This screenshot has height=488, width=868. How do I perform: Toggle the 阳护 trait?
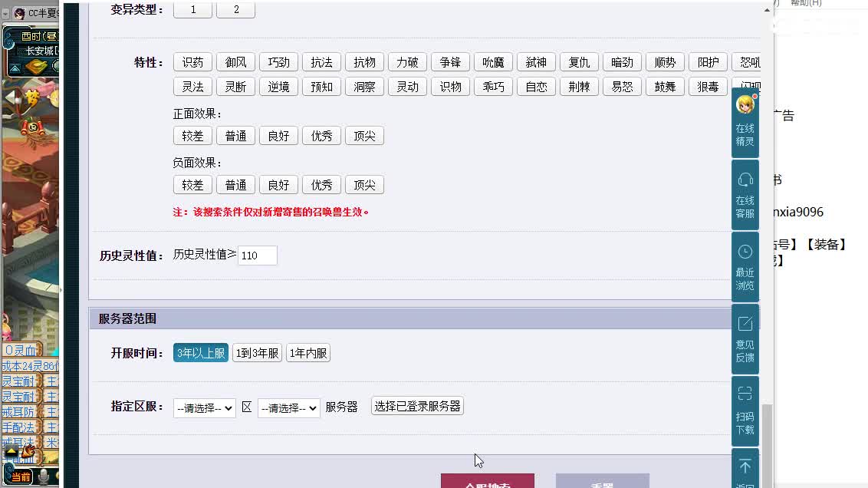pyautogui.click(x=708, y=62)
